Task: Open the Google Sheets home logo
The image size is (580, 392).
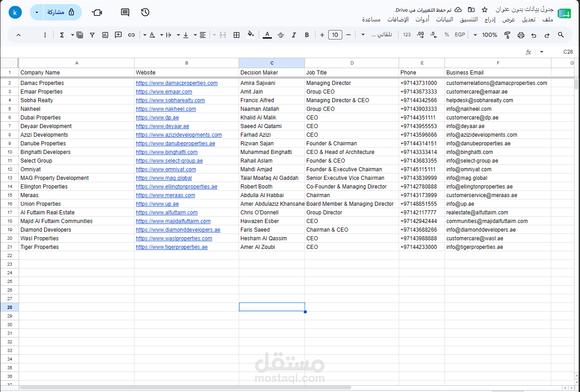Action: point(565,14)
